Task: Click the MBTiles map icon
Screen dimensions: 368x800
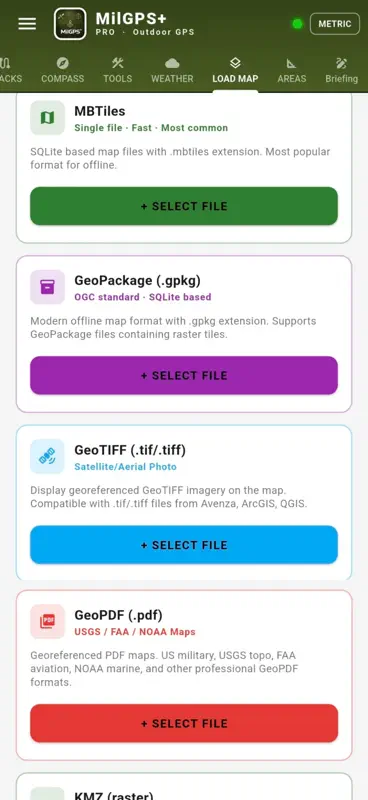Action: [x=47, y=118]
